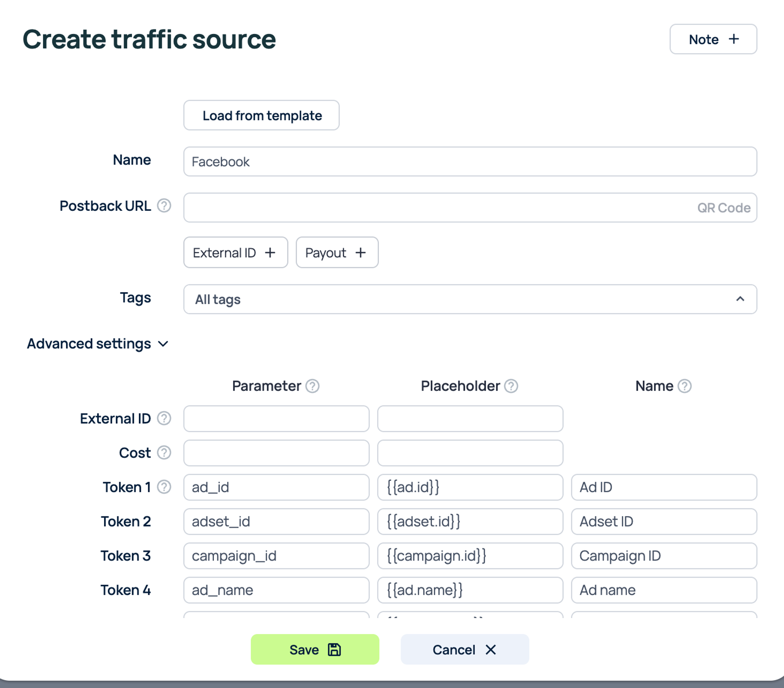Image resolution: width=784 pixels, height=688 pixels.
Task: Click the floppy disk icon on Save
Action: coord(334,650)
